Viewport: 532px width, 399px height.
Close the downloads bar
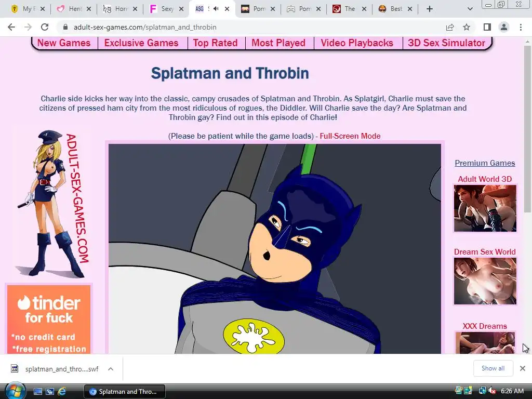523,368
